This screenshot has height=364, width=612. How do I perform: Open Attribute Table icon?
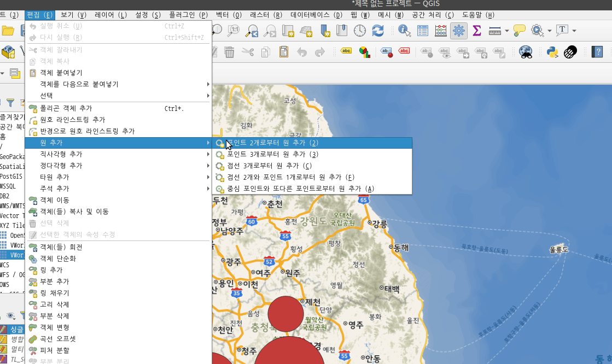[422, 31]
